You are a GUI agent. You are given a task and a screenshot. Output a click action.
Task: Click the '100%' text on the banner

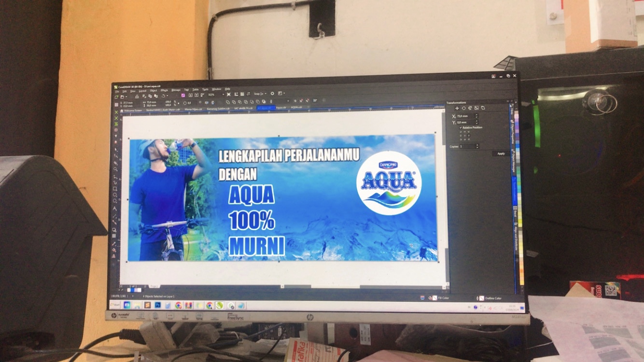pyautogui.click(x=252, y=220)
